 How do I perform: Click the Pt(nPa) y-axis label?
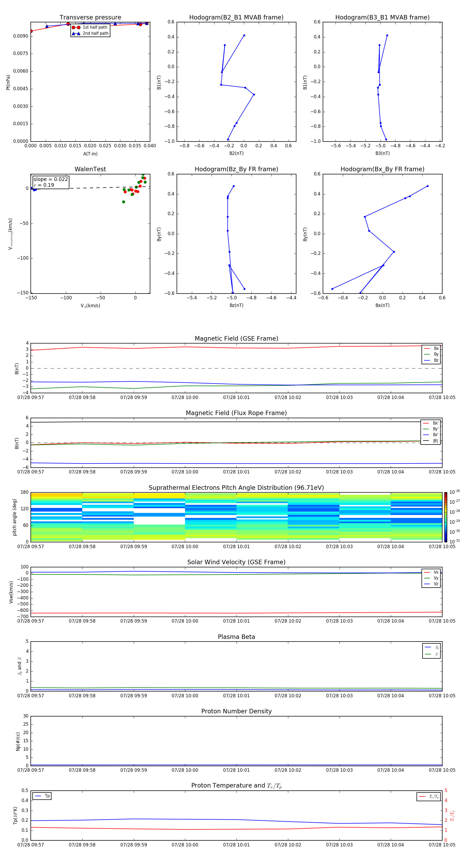click(x=8, y=82)
